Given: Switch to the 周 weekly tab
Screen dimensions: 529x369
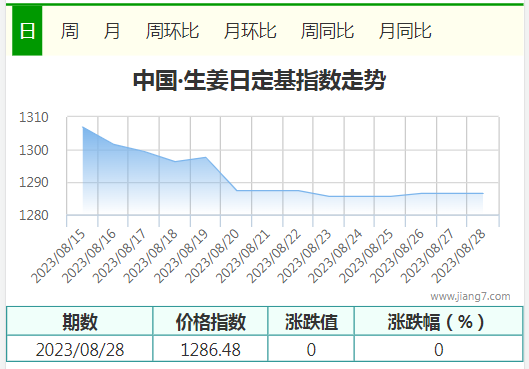Looking at the screenshot, I should [x=70, y=31].
